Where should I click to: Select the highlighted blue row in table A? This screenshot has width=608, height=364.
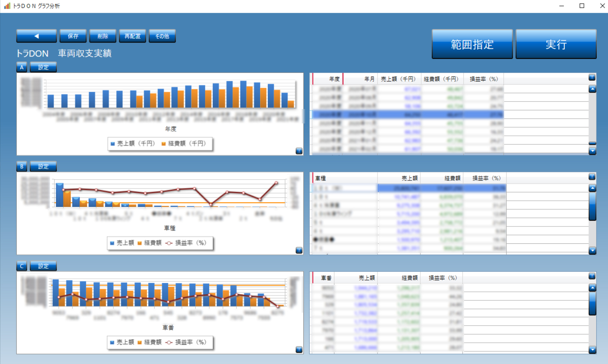point(408,115)
